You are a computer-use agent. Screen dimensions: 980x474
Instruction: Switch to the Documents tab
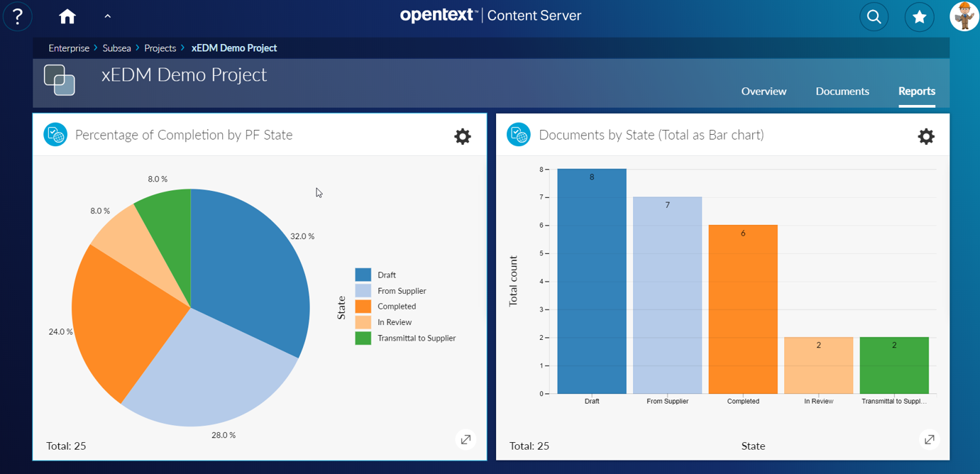tap(842, 91)
